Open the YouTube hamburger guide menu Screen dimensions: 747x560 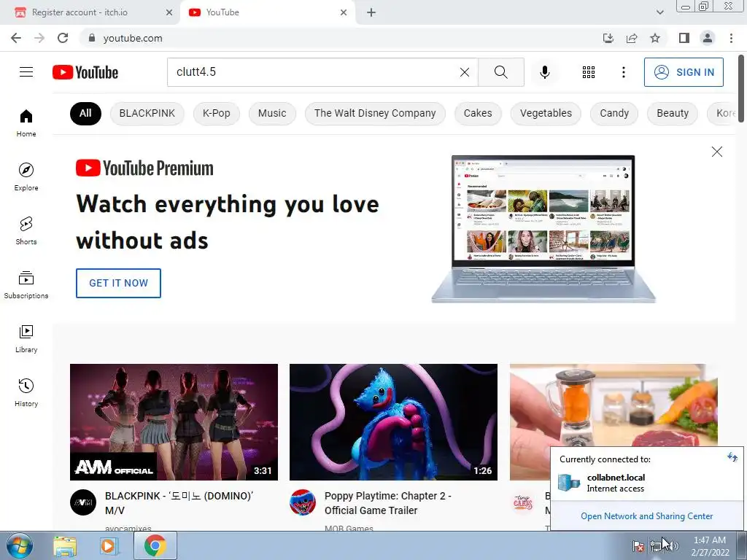[26, 72]
